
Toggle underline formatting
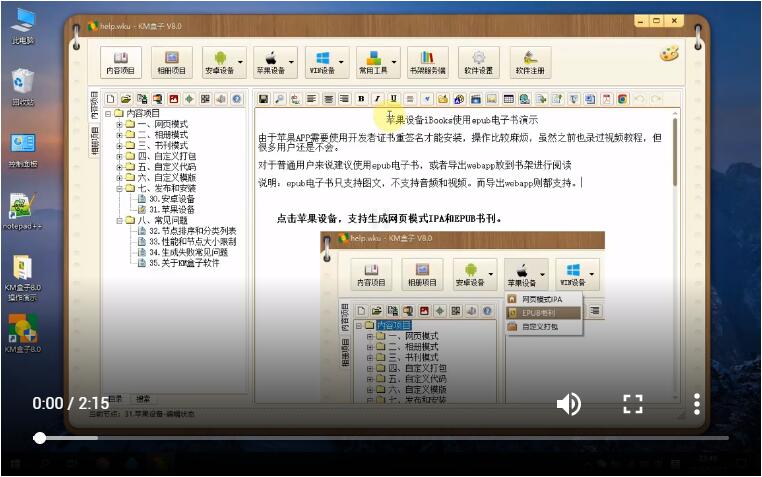(393, 99)
